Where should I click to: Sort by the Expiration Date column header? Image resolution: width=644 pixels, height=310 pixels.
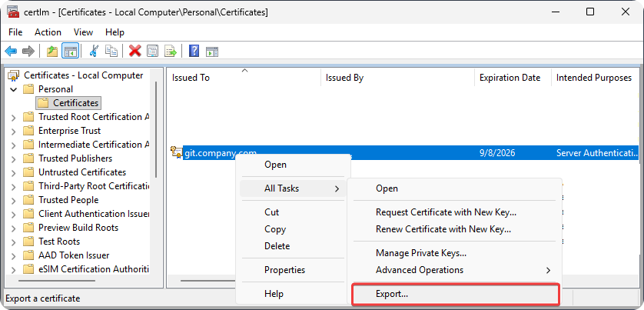[510, 78]
